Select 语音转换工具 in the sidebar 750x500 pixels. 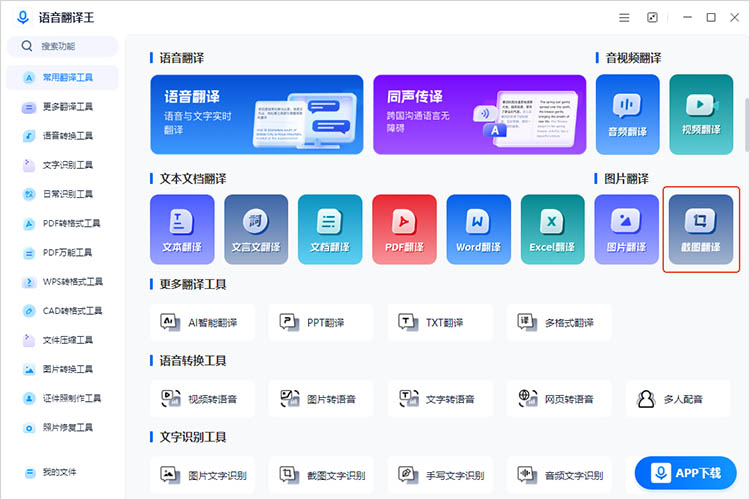tap(62, 136)
